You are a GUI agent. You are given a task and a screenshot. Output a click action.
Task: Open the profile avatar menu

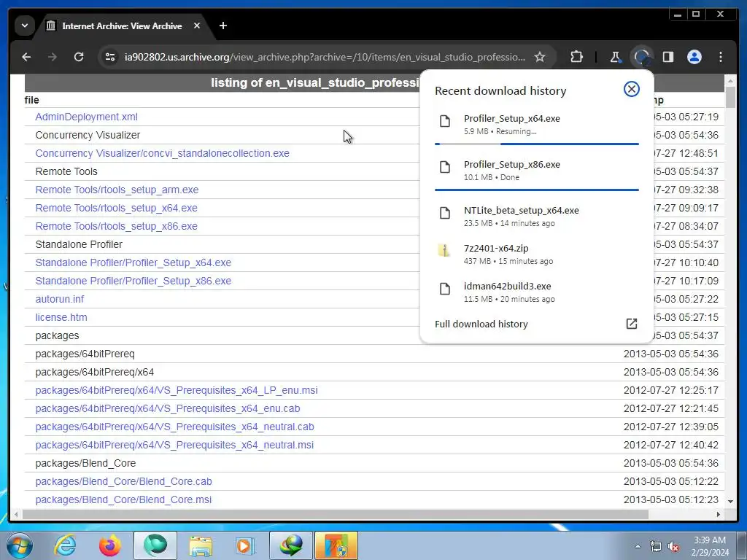pyautogui.click(x=694, y=57)
